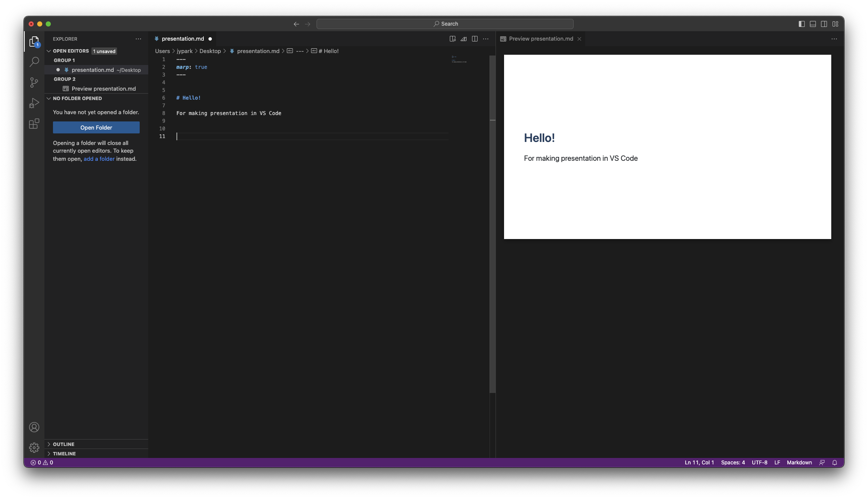Open the Search view in activity bar
The height and width of the screenshot is (499, 868).
tap(34, 62)
